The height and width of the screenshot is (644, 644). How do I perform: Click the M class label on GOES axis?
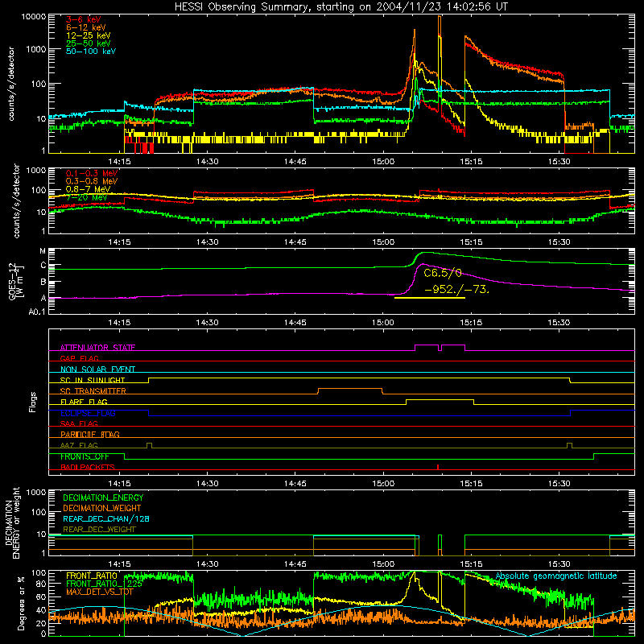(43, 251)
